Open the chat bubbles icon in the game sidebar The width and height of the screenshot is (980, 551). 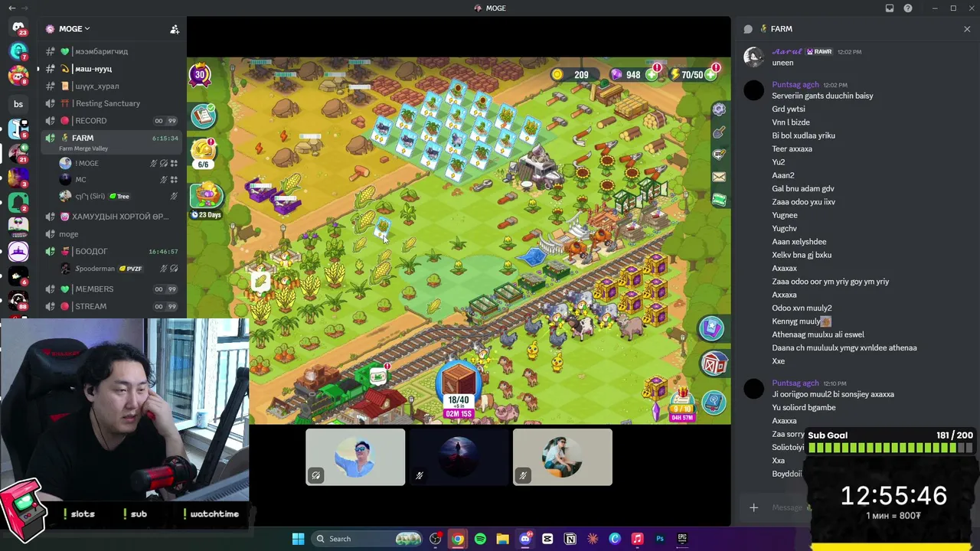[x=719, y=155]
